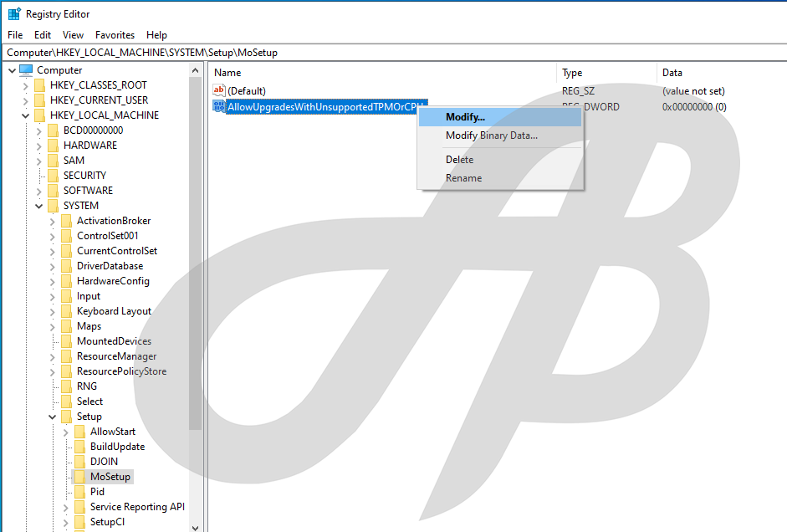Screen dimensions: 787x532
Task: Click the SECURITY folder icon
Action: (54, 176)
